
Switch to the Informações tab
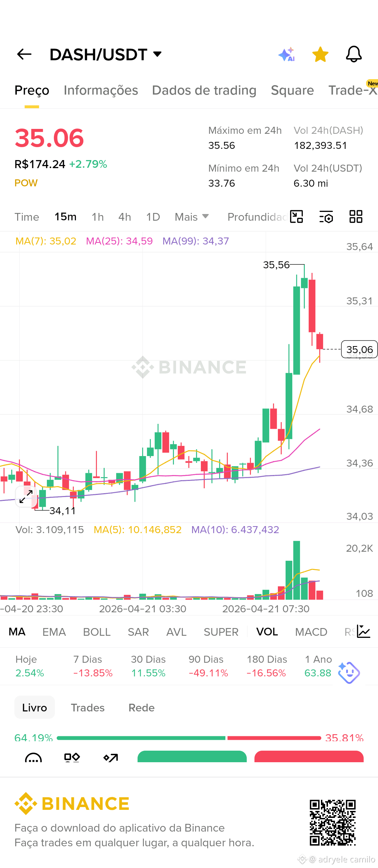click(x=101, y=90)
